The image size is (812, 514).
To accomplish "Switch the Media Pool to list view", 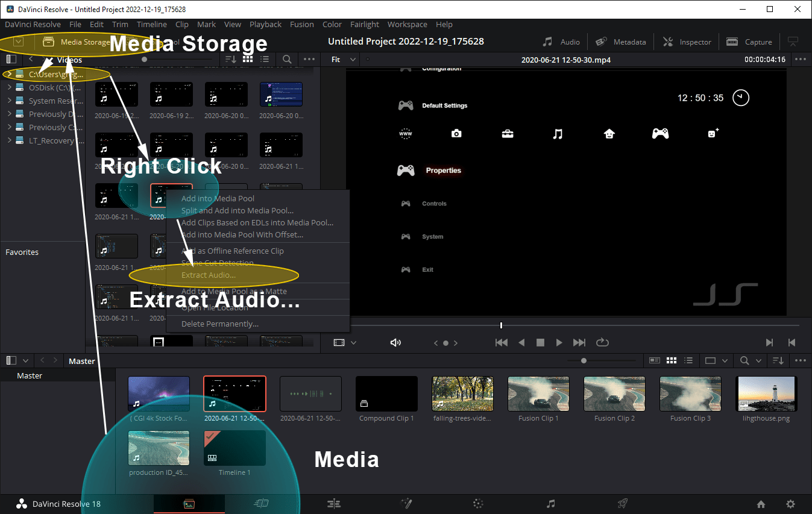I will coord(688,360).
